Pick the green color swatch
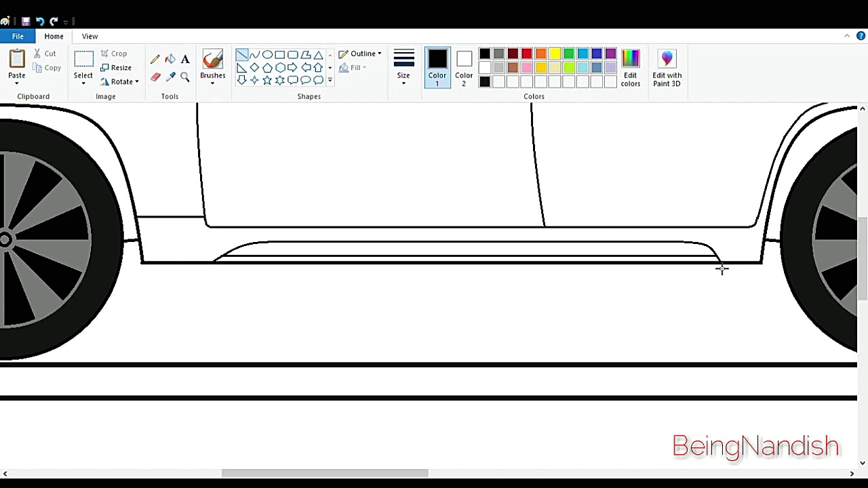This screenshot has width=868, height=488. point(569,54)
